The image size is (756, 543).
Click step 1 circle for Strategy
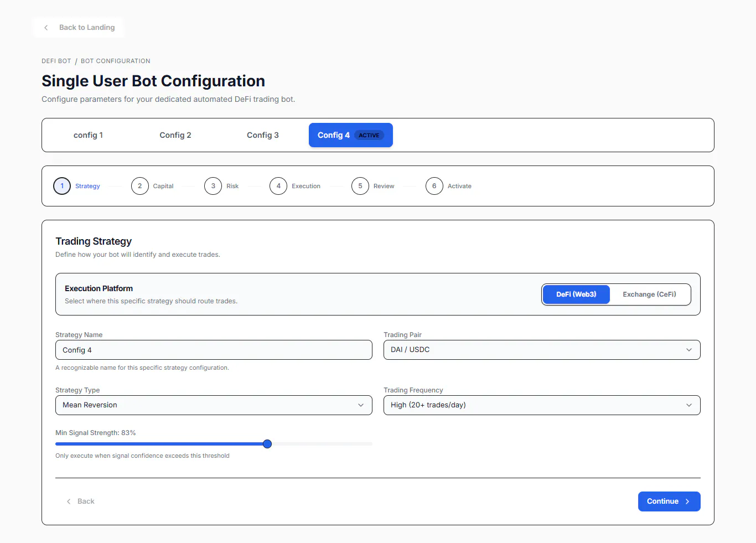62,186
